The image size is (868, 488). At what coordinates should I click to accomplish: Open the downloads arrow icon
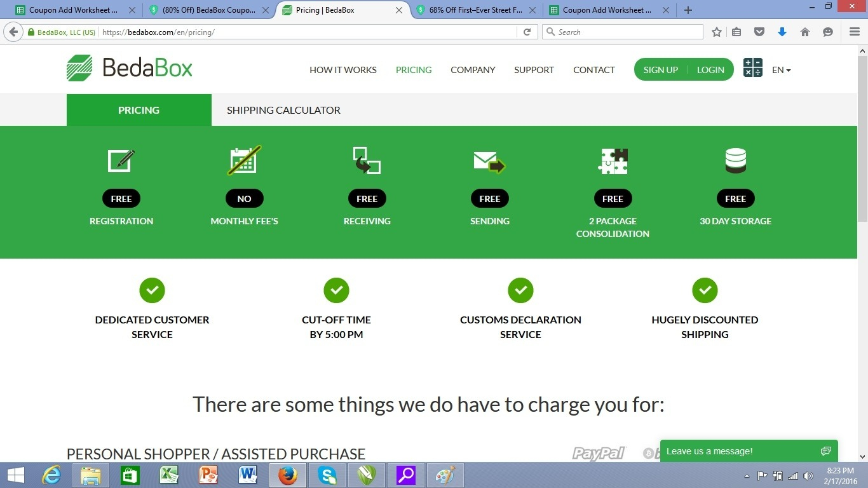click(x=782, y=32)
